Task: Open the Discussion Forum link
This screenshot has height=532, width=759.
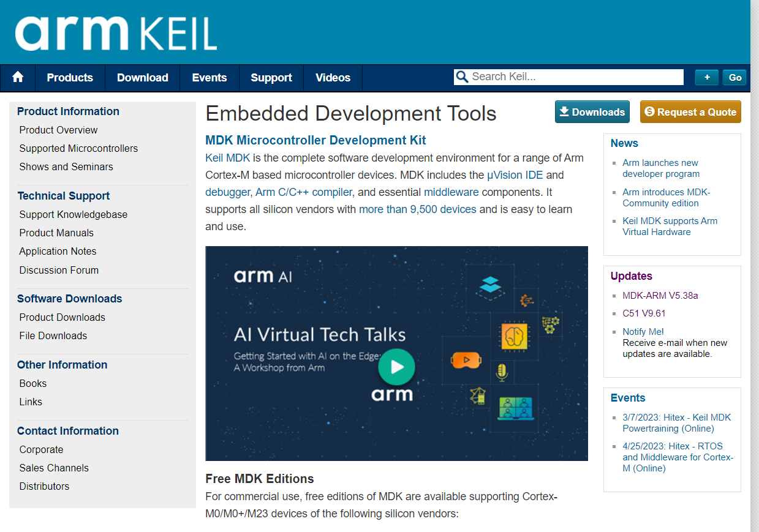Action: click(x=58, y=270)
